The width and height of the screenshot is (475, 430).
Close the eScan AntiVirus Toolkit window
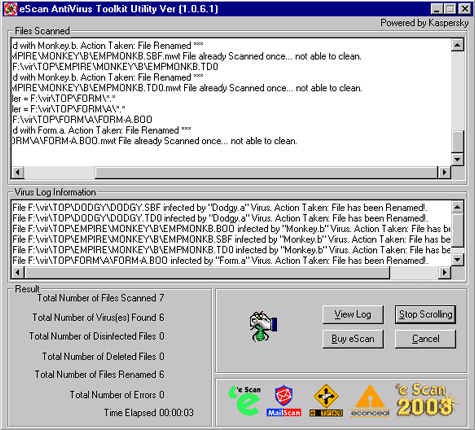coord(465,9)
